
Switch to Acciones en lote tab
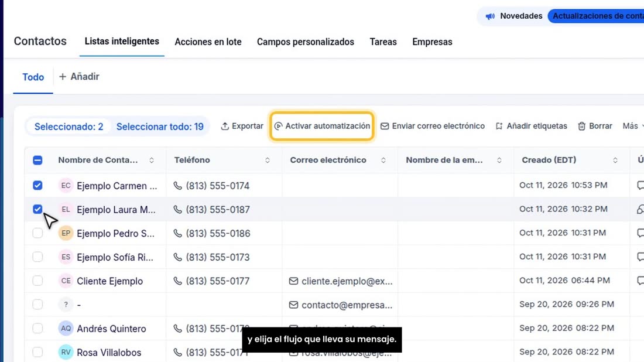[x=208, y=42]
